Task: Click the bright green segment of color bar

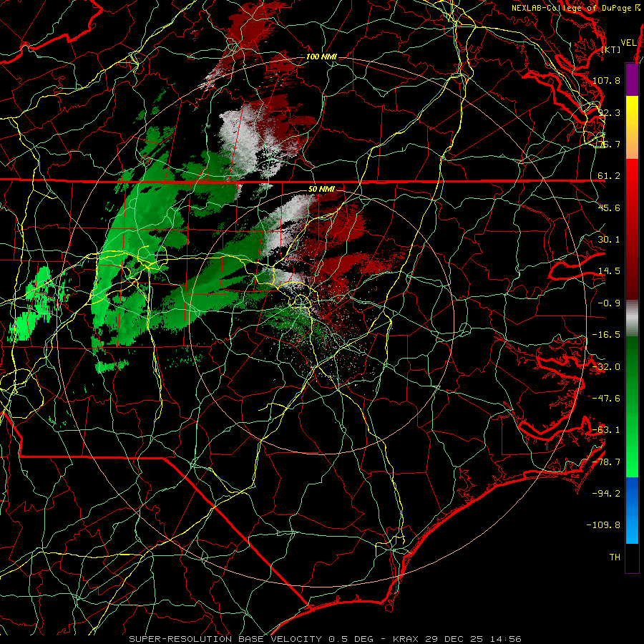Action: click(632, 461)
